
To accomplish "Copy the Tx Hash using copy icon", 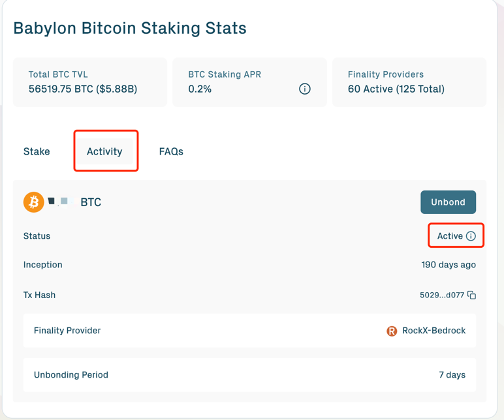I will [x=471, y=295].
